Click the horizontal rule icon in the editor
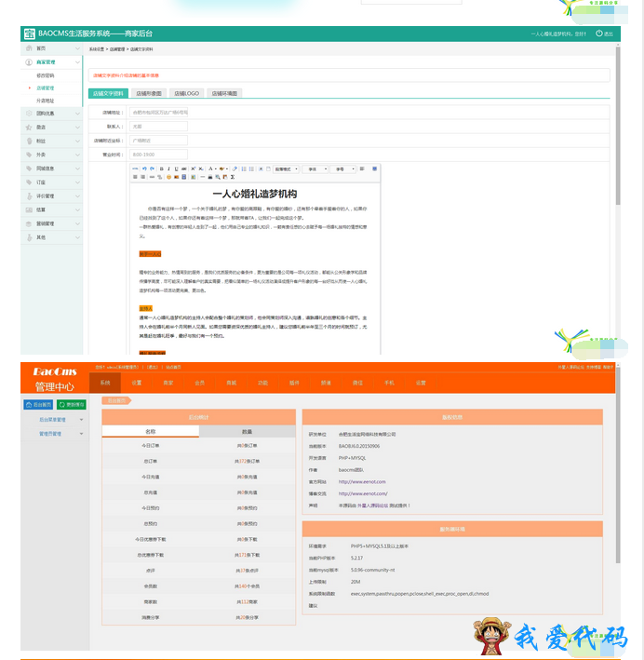Viewport: 644px width, 660px height. 203,177
